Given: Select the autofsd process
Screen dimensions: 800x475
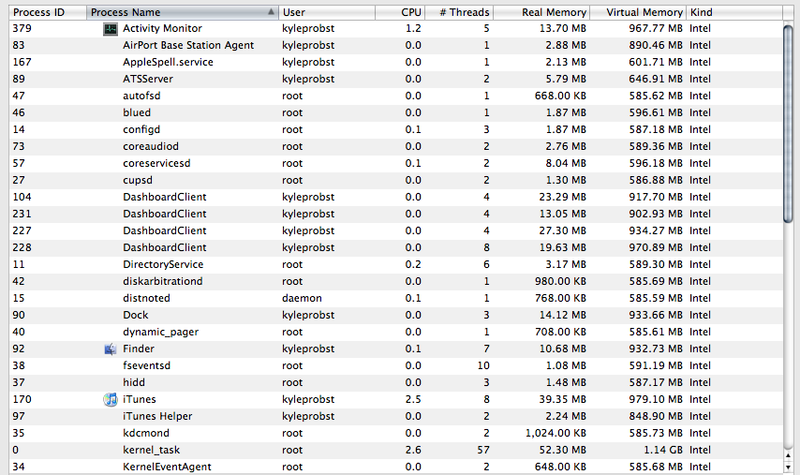Looking at the screenshot, I should coord(395,96).
